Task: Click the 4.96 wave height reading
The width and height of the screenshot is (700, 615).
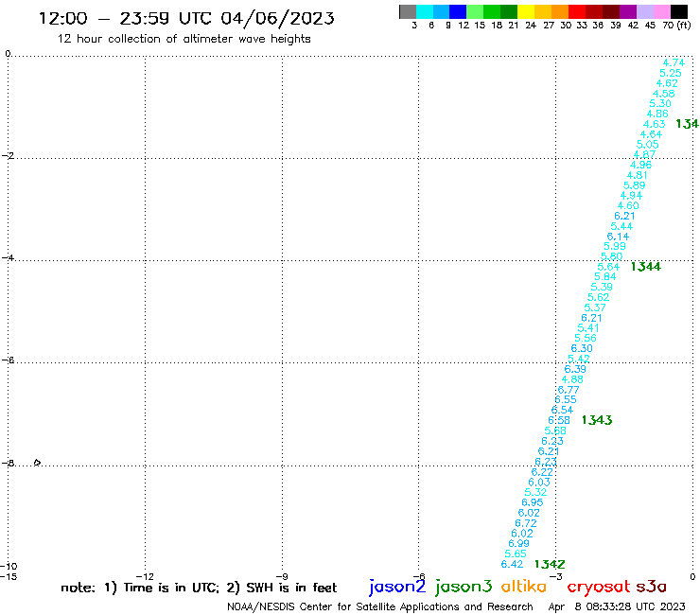Action: pyautogui.click(x=641, y=165)
